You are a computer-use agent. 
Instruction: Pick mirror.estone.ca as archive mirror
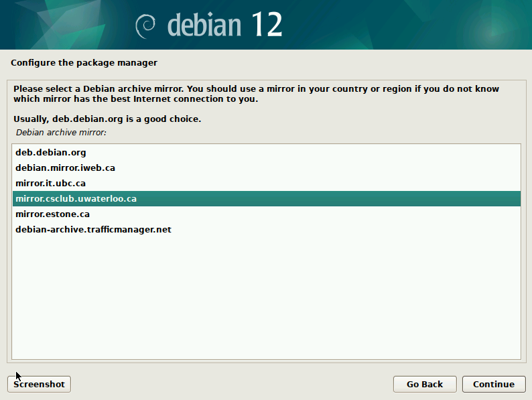point(267,214)
